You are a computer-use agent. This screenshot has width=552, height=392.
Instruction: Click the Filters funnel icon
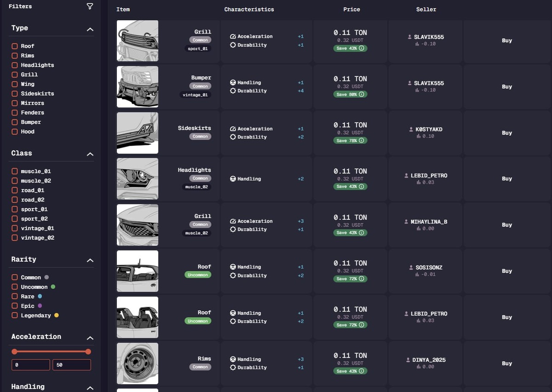click(x=90, y=6)
